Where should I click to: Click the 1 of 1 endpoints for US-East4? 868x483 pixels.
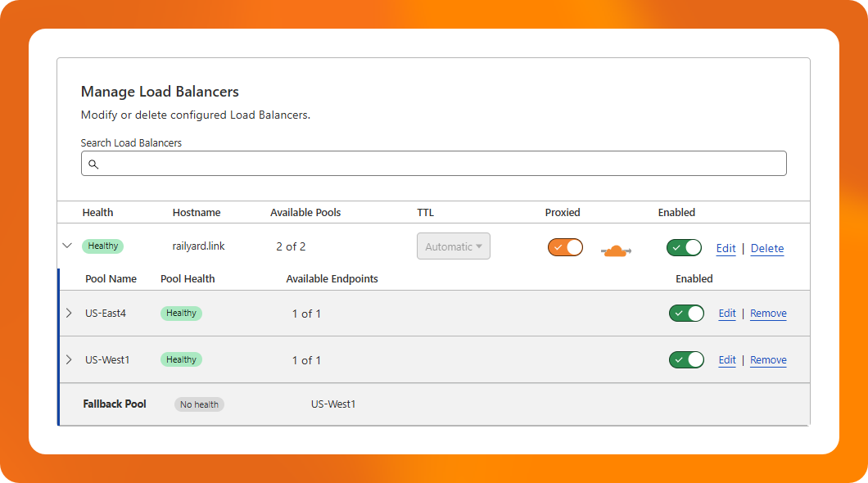[306, 314]
